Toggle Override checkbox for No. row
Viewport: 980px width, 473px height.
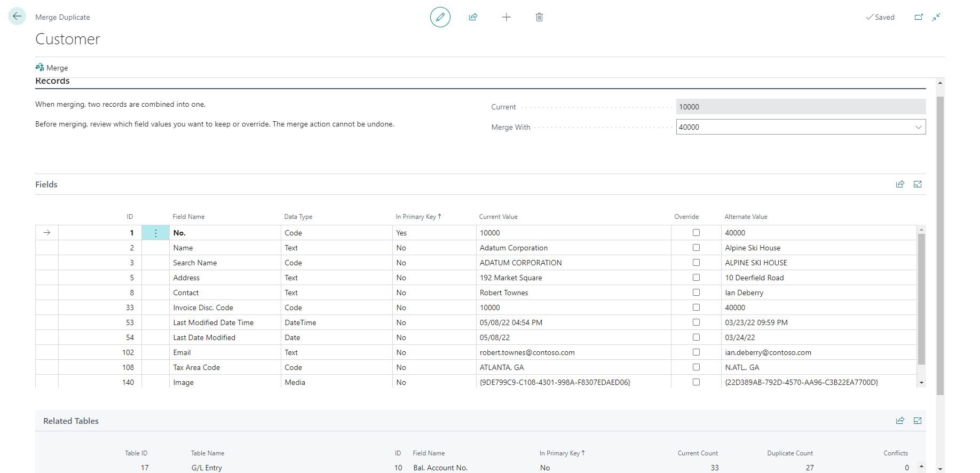click(696, 233)
